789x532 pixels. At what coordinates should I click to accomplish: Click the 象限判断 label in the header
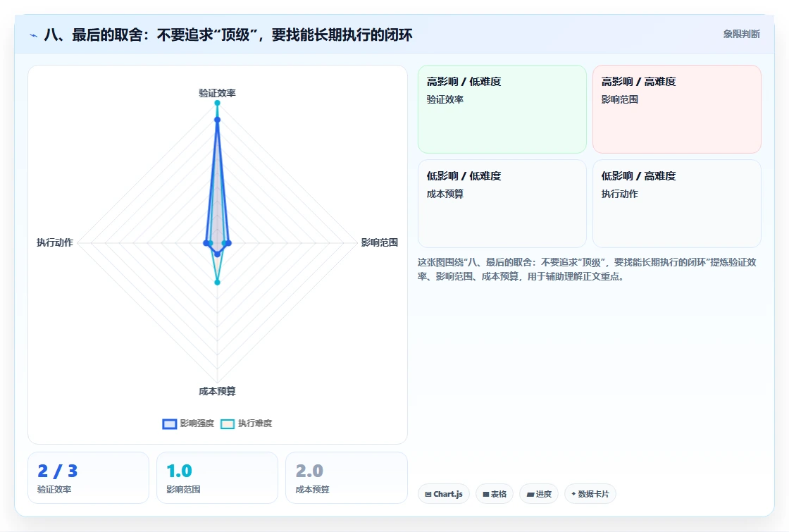(741, 35)
